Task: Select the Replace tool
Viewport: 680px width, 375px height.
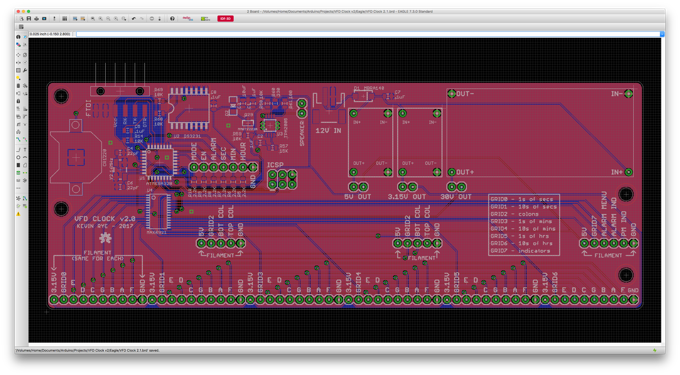Action: click(25, 93)
